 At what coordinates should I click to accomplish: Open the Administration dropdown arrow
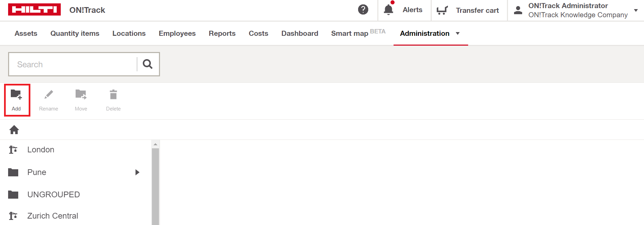(458, 33)
